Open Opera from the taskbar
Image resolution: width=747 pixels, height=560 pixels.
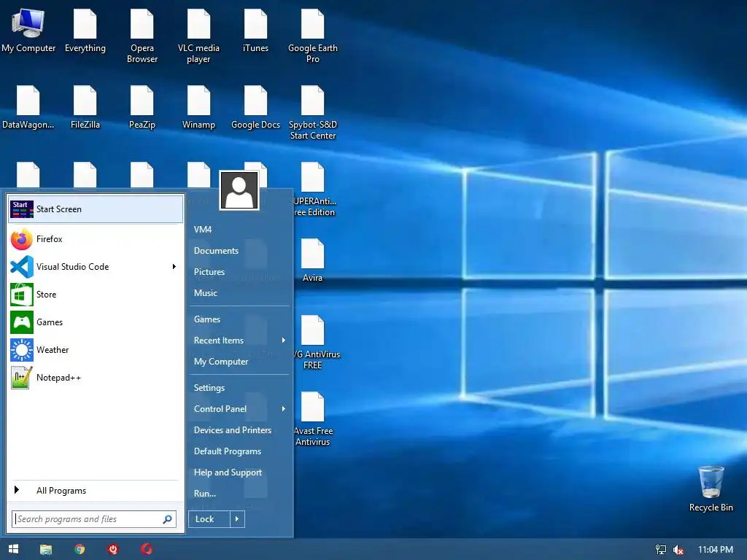(147, 549)
